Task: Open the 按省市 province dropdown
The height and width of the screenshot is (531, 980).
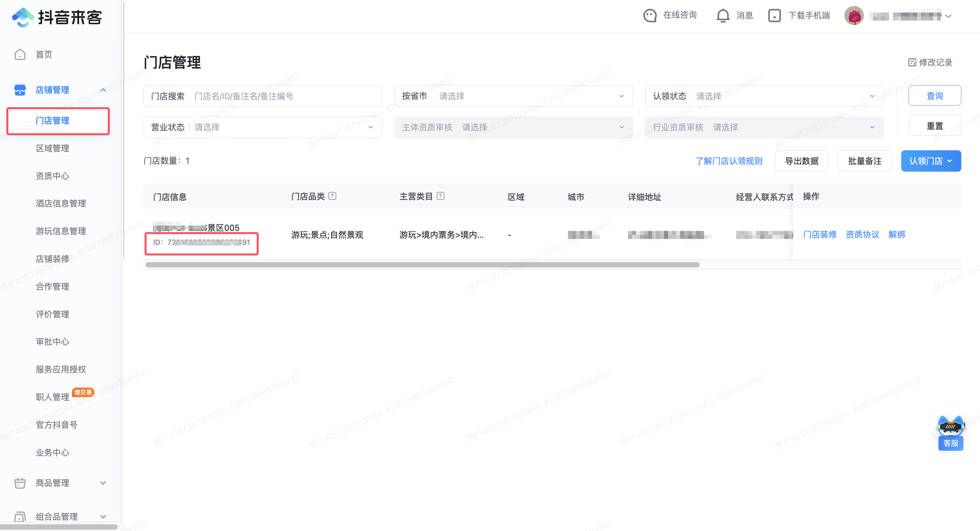Action: click(x=513, y=96)
